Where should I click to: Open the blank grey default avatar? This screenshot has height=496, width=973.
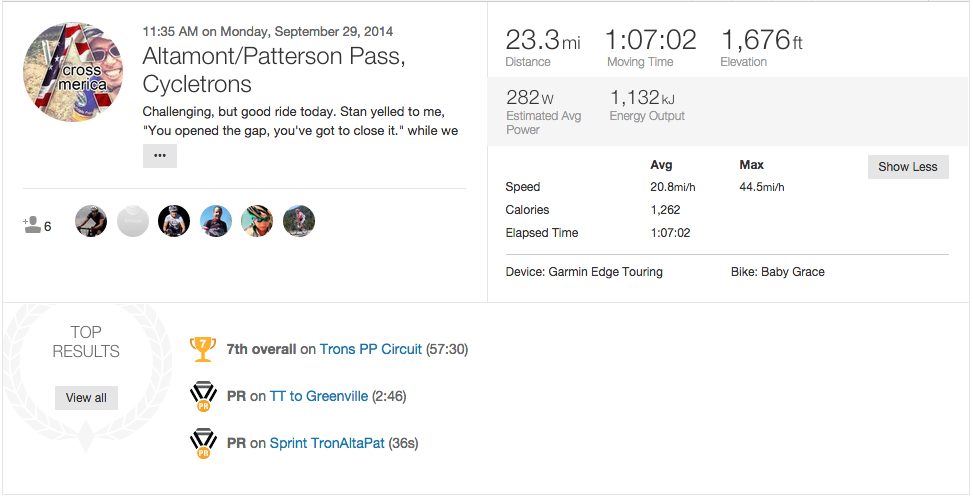(x=133, y=221)
